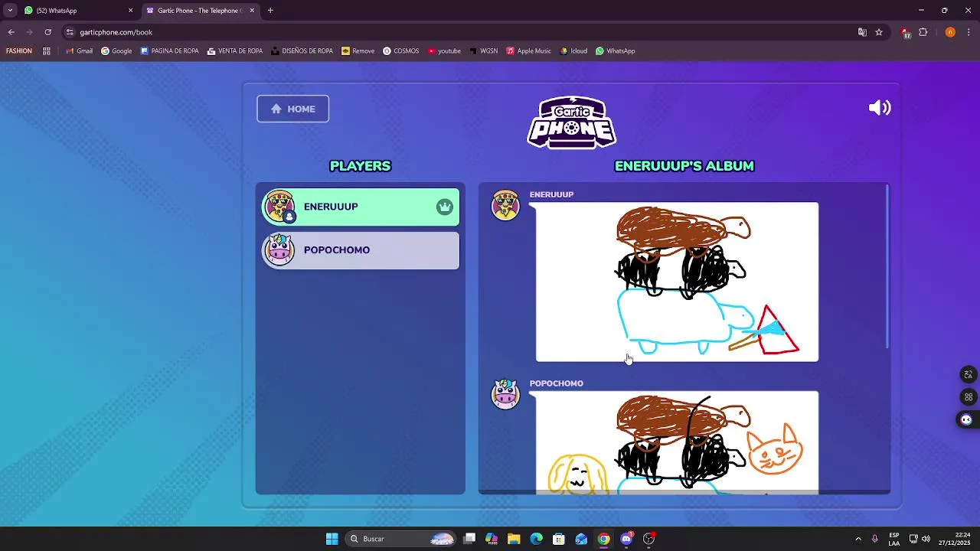980x551 pixels.
Task: Open the Gmail bookmark
Action: 79,51
